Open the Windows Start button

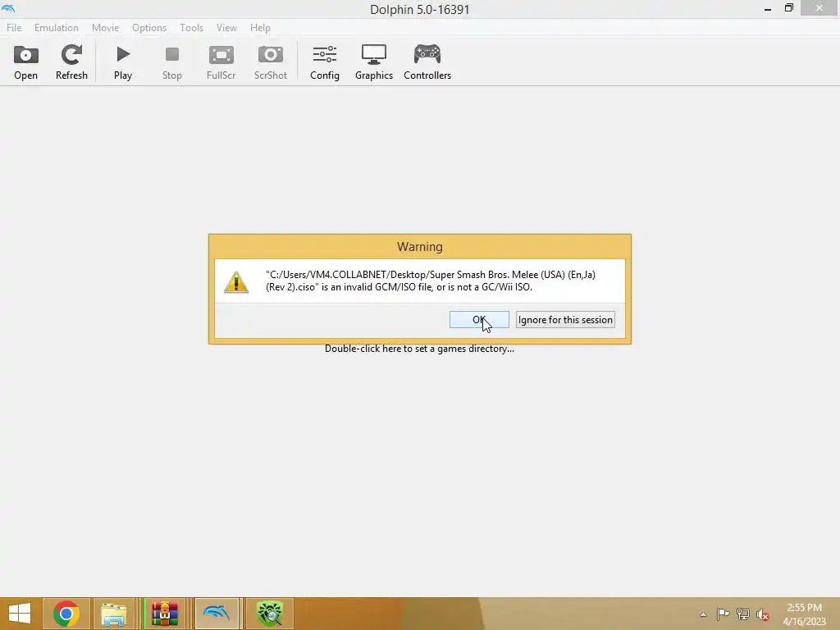pos(20,614)
